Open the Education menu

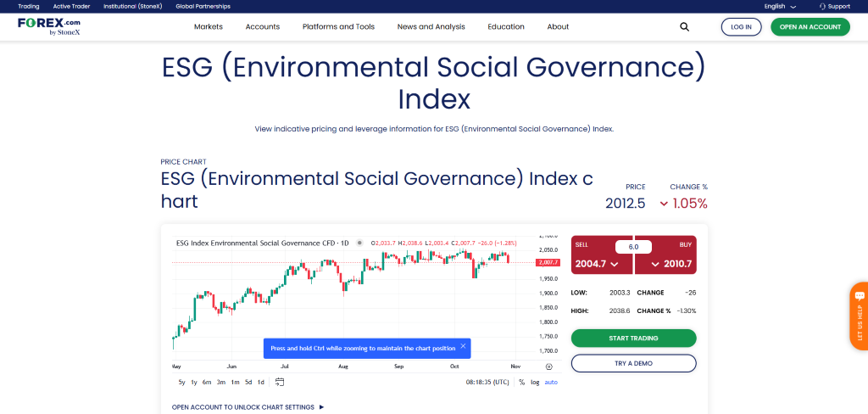[506, 26]
